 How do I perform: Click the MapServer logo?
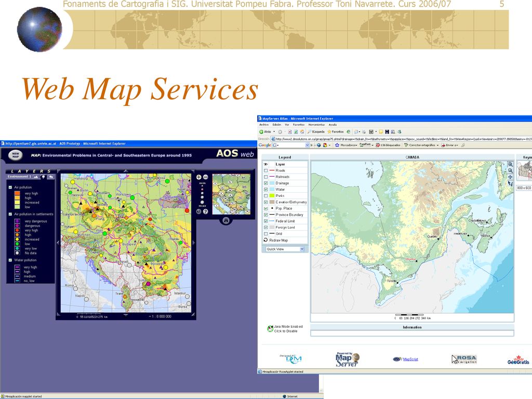tap(348, 360)
